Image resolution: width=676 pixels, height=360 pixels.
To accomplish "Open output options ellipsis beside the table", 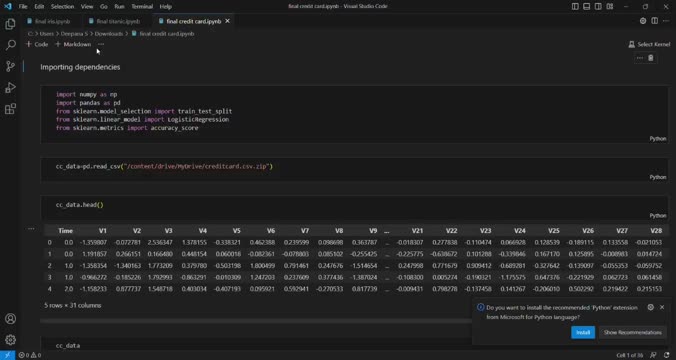I will click(31, 229).
